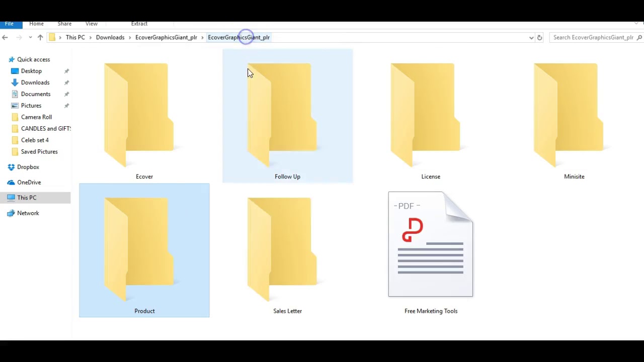Go to Downloads breadcrumb

[110, 37]
